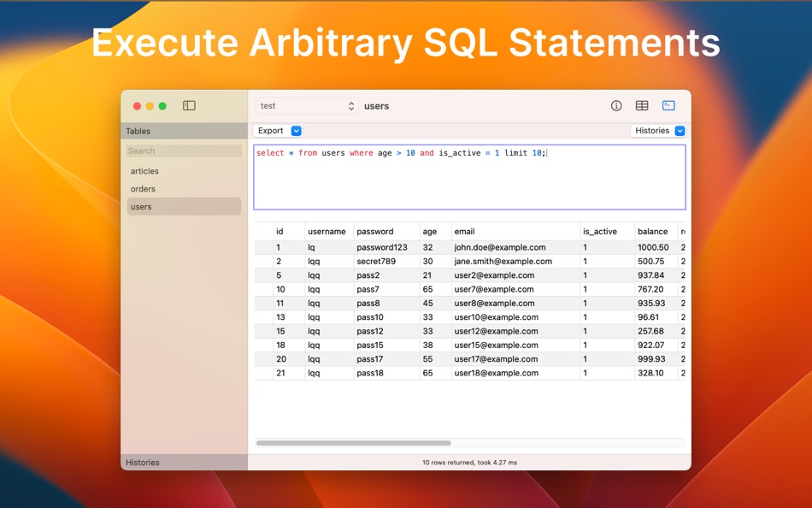Select cell john.doe@example.com
This screenshot has width=812, height=508.
point(500,247)
